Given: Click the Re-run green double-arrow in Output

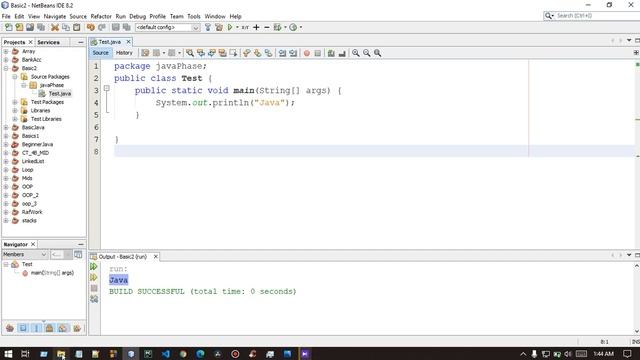Looking at the screenshot, I should pos(94,267).
